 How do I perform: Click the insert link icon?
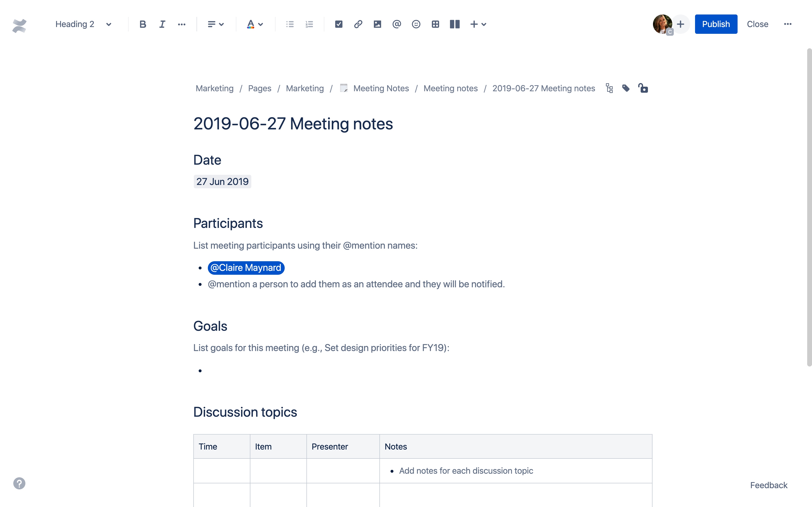pos(358,24)
